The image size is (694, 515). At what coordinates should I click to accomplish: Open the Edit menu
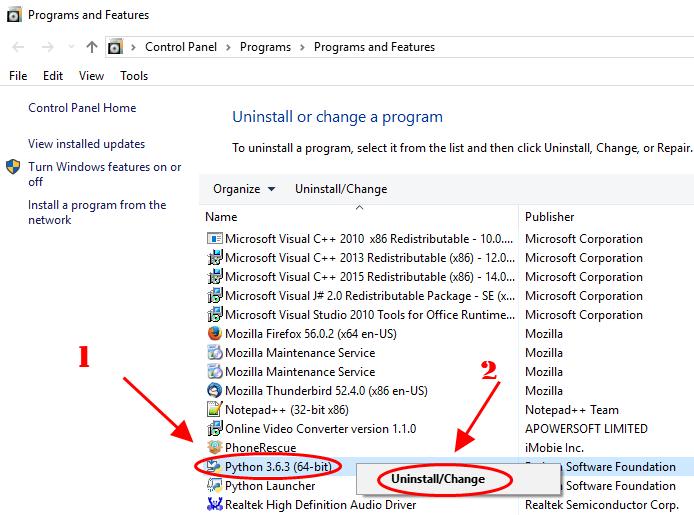coord(53,76)
